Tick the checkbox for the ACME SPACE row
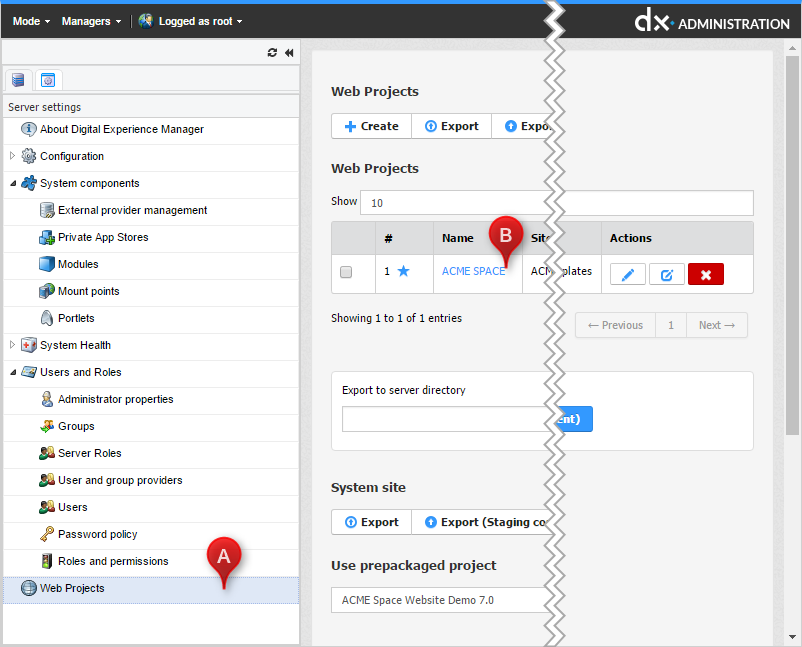 (346, 272)
